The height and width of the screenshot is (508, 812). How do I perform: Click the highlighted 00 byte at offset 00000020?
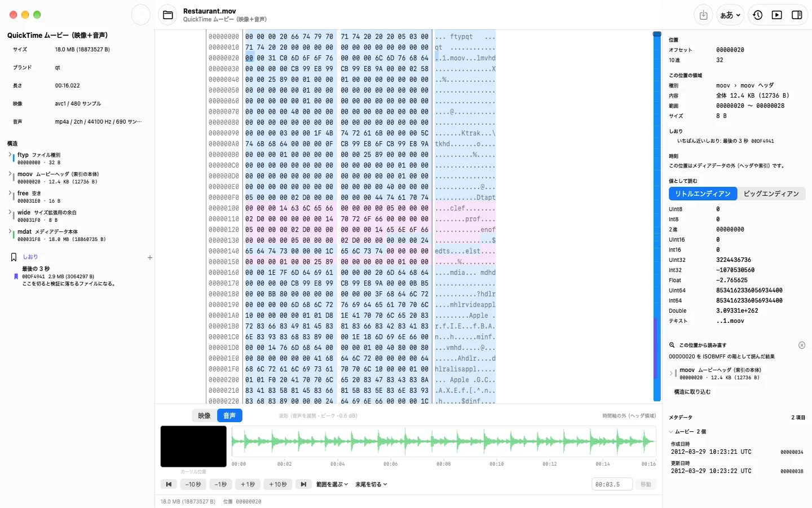pyautogui.click(x=249, y=58)
